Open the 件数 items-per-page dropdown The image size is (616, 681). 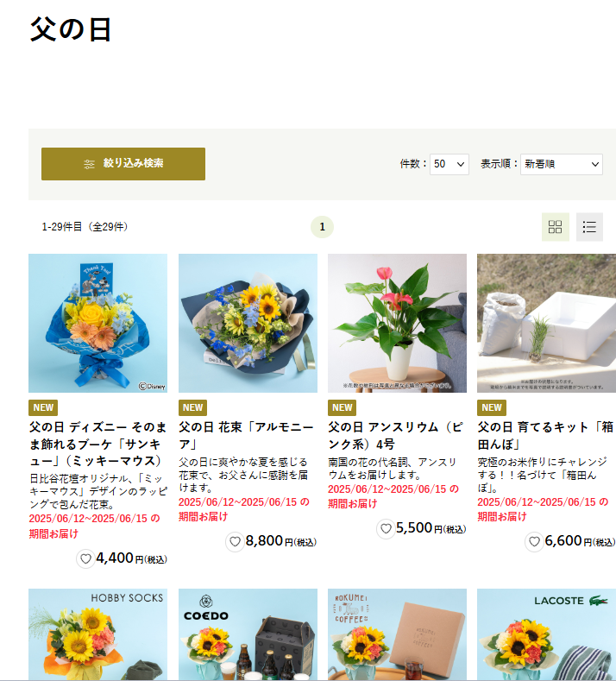(449, 164)
